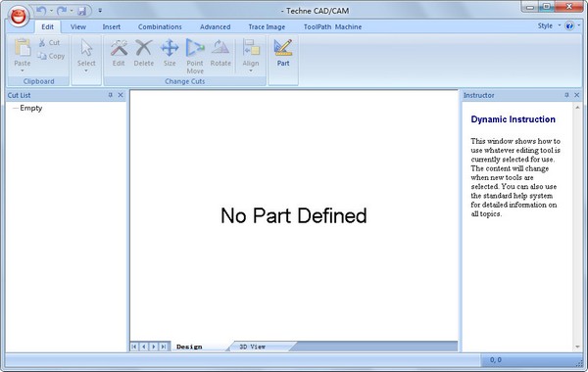Click the Instructor scrollbar up arrow
Screen dimensions: 588x372
[x=577, y=108]
